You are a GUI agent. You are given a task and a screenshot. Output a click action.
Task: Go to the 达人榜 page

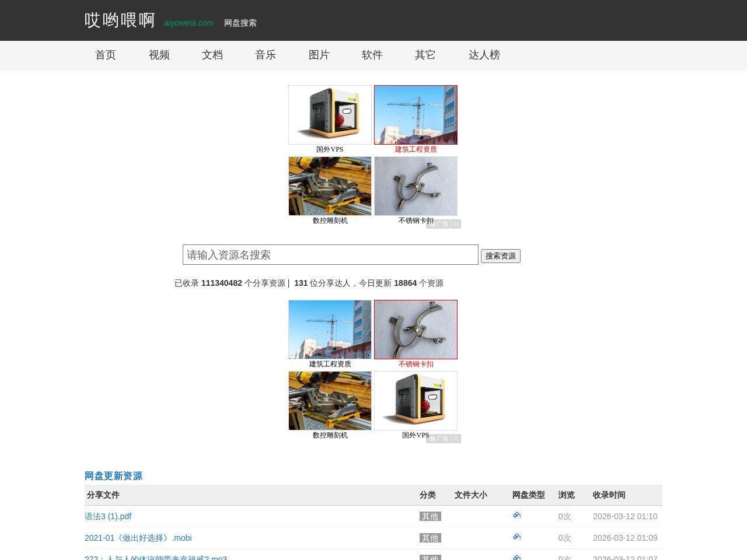pyautogui.click(x=484, y=55)
